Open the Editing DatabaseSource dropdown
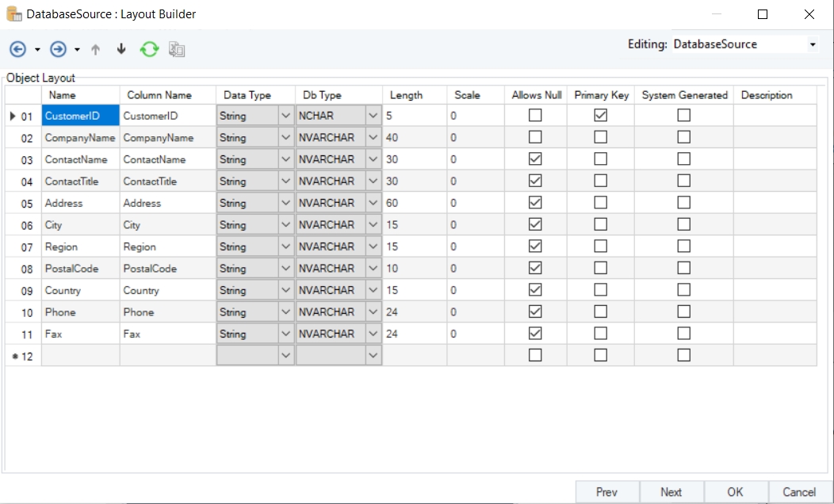The height and width of the screenshot is (504, 834). tap(813, 45)
